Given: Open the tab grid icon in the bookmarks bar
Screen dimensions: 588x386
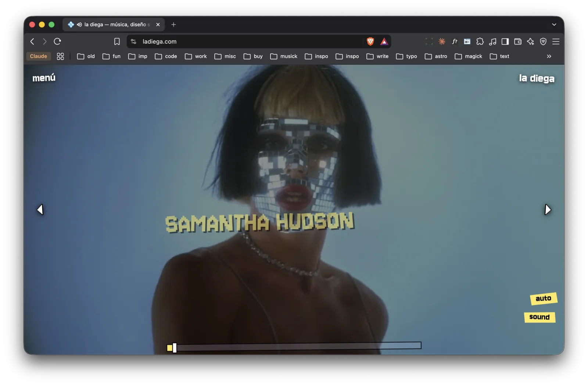Looking at the screenshot, I should pyautogui.click(x=60, y=56).
